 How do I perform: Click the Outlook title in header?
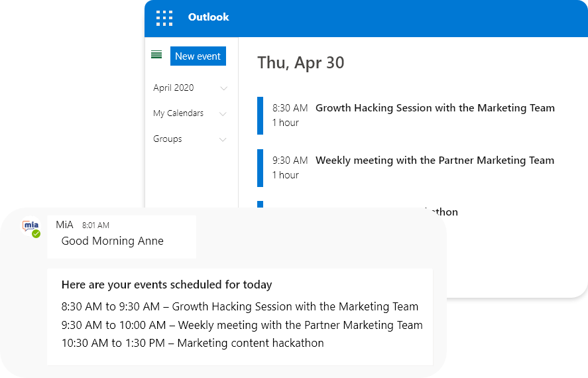tap(209, 17)
